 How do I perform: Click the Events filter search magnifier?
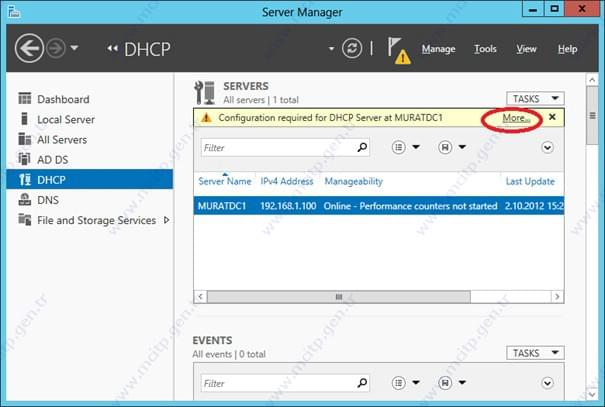click(362, 383)
